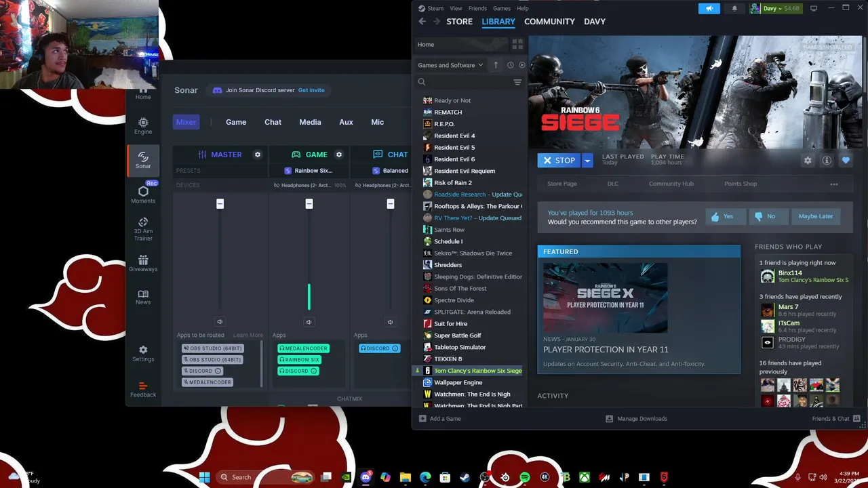Click Get invite for Sonar Discord
This screenshot has height=488, width=868.
coord(311,90)
